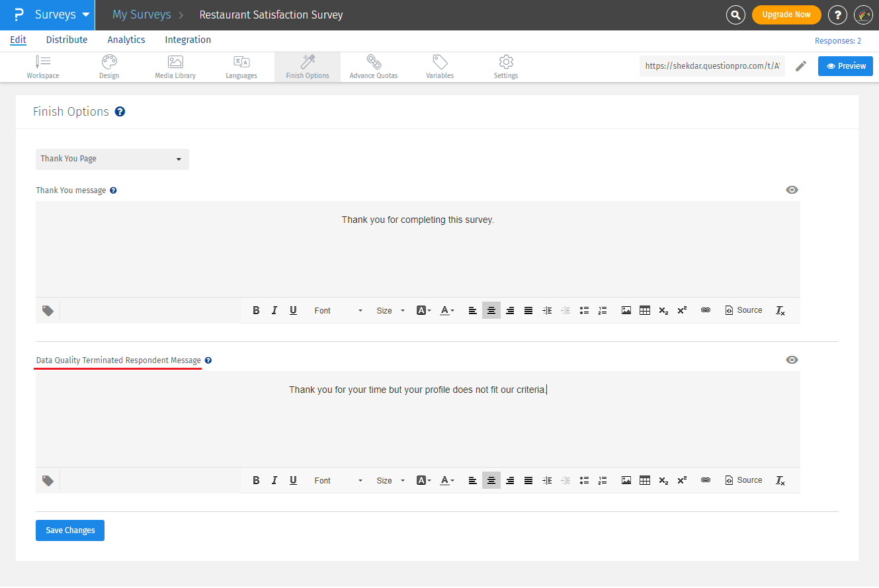Click the survey URL field
This screenshot has width=879, height=588.
[712, 66]
